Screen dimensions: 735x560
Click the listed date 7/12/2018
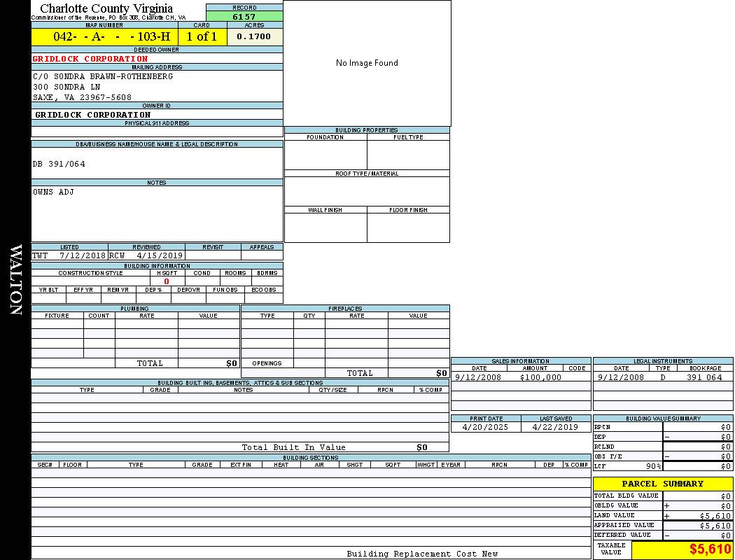(82, 255)
